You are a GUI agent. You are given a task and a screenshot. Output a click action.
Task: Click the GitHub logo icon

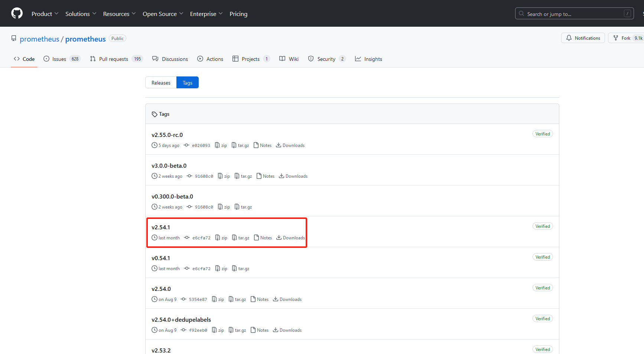(17, 13)
